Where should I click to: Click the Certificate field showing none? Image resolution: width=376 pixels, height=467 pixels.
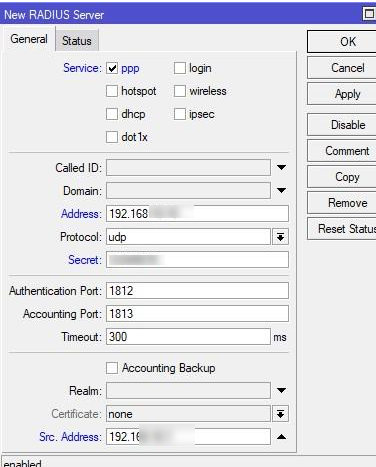click(188, 414)
